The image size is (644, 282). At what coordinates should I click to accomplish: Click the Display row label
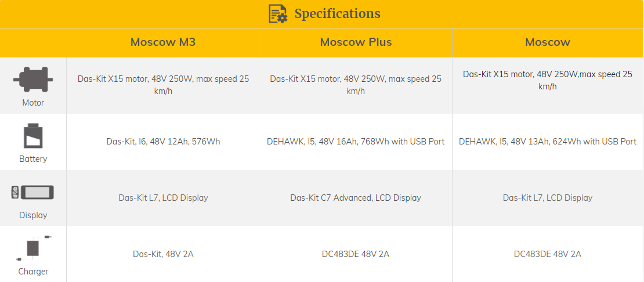[x=33, y=215]
